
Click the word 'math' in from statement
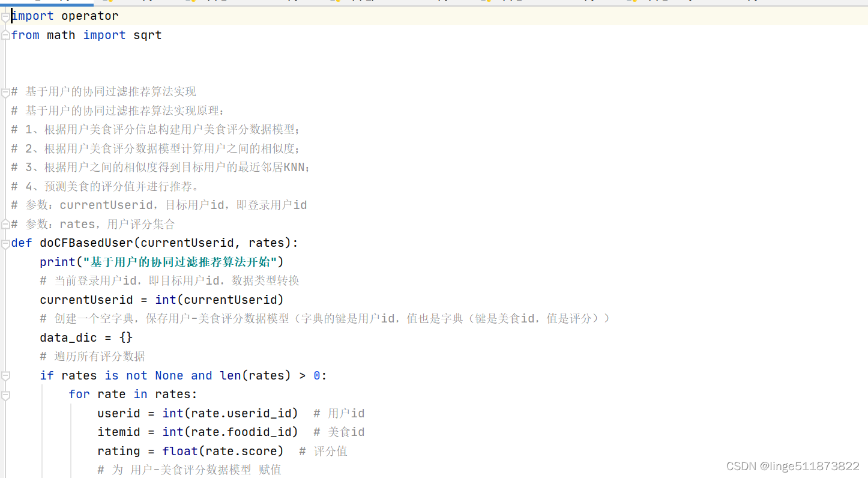(61, 35)
